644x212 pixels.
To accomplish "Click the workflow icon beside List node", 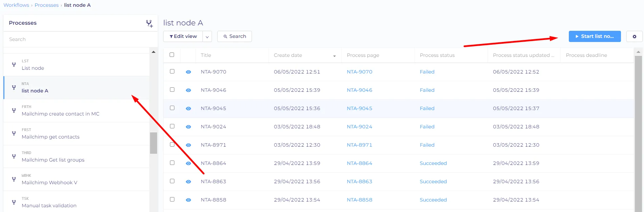I will (x=14, y=64).
